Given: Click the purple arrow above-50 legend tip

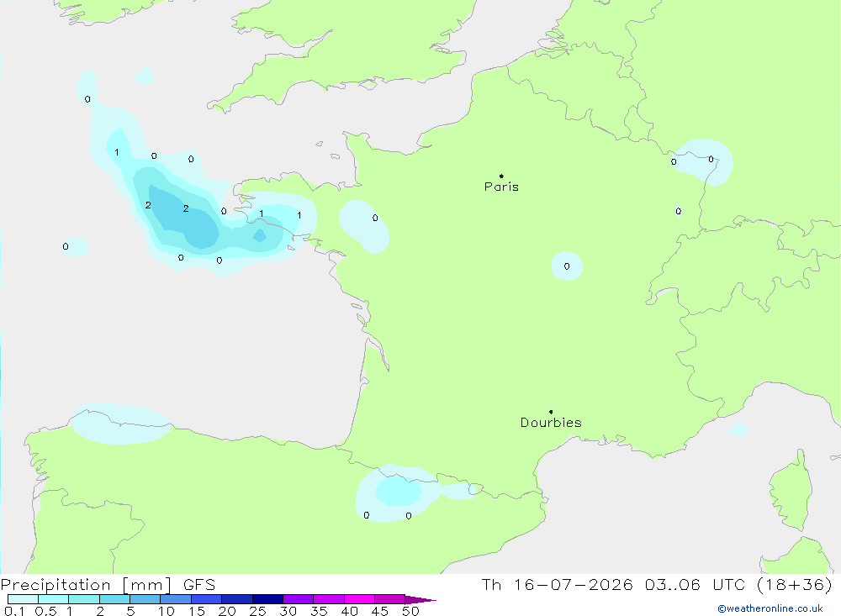Looking at the screenshot, I should point(420,600).
